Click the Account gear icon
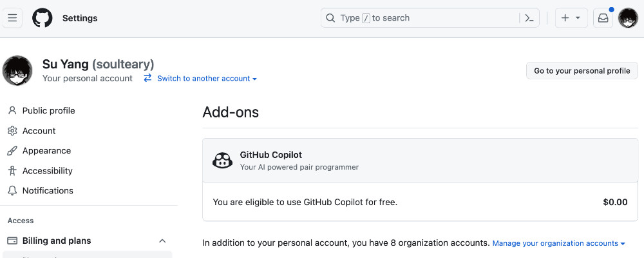 click(12, 131)
